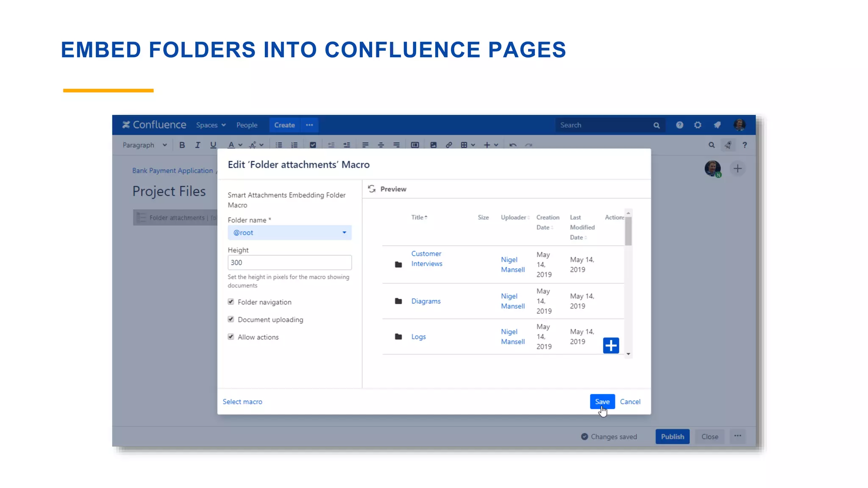This screenshot has height=488, width=868.
Task: Click the blue plus add button
Action: [x=611, y=346]
